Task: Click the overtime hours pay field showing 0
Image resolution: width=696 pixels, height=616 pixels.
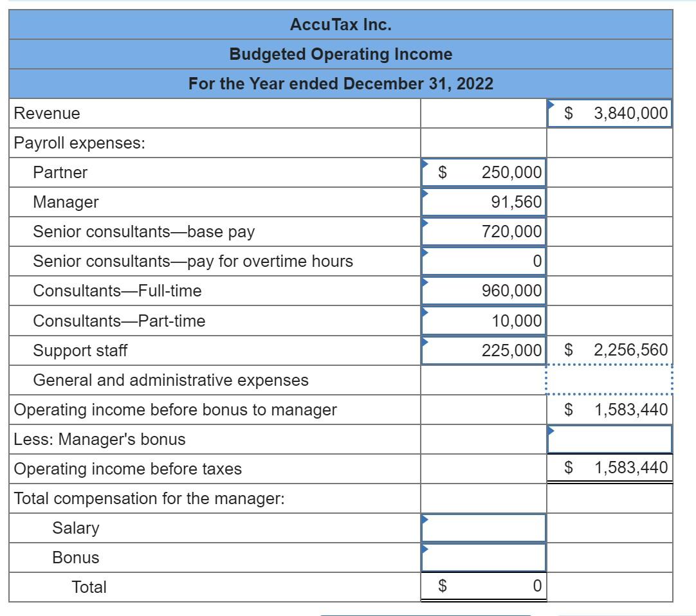Action: pyautogui.click(x=483, y=261)
